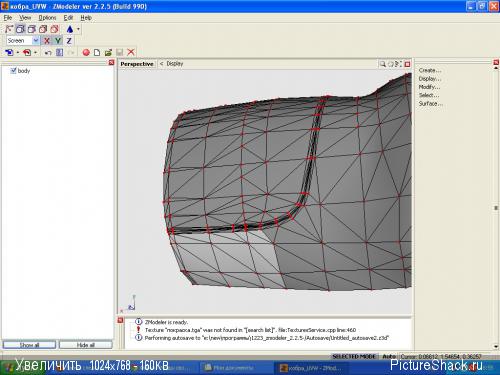500x375 pixels.
Task: Open the File menu
Action: (x=8, y=18)
